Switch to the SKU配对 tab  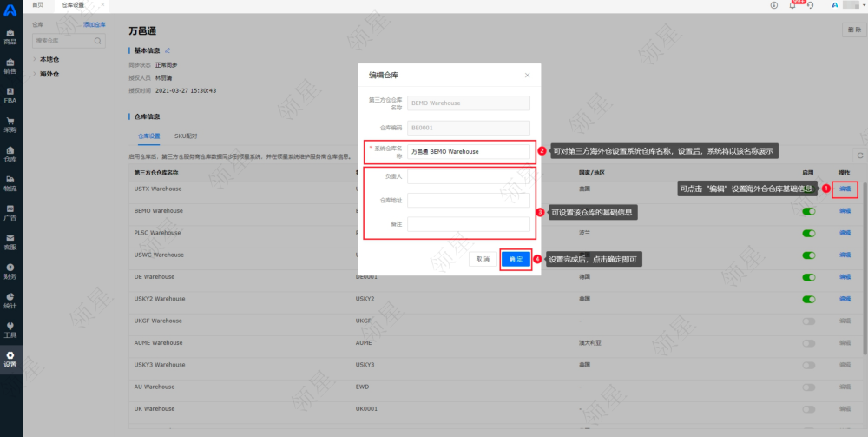pos(185,136)
